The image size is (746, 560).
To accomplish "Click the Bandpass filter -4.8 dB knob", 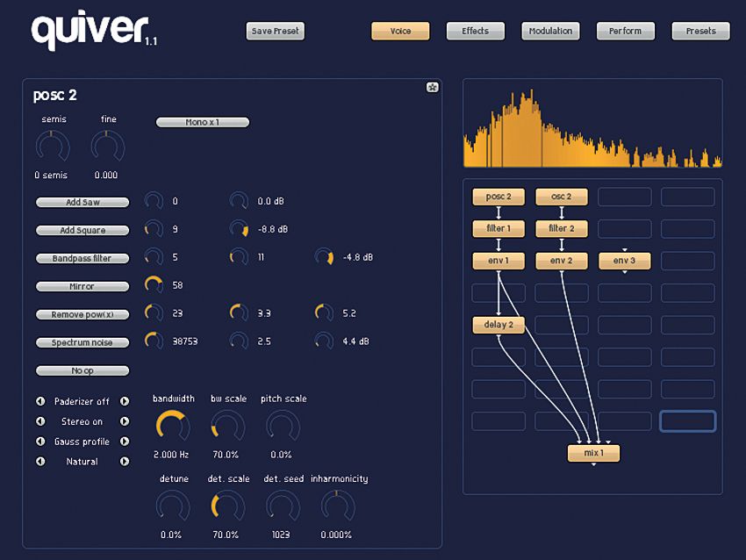I will [x=324, y=257].
